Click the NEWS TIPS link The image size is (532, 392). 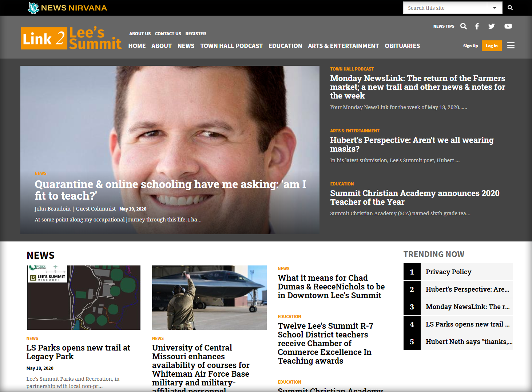pyautogui.click(x=444, y=26)
